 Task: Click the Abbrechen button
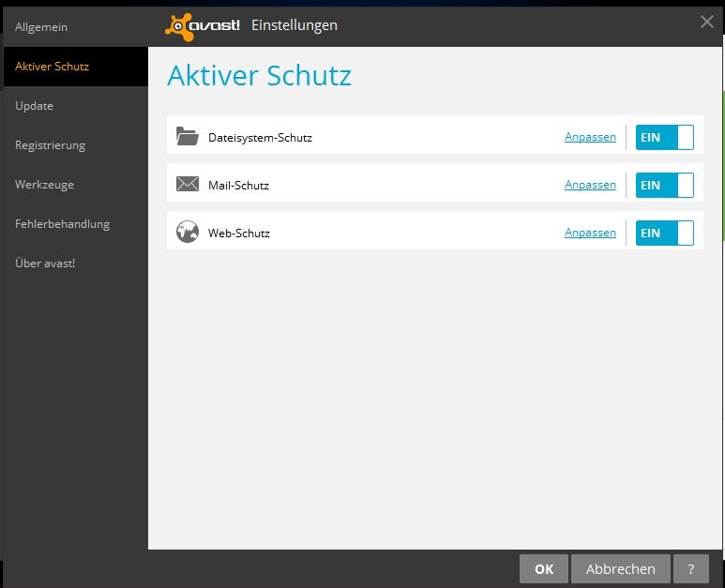[x=621, y=568]
